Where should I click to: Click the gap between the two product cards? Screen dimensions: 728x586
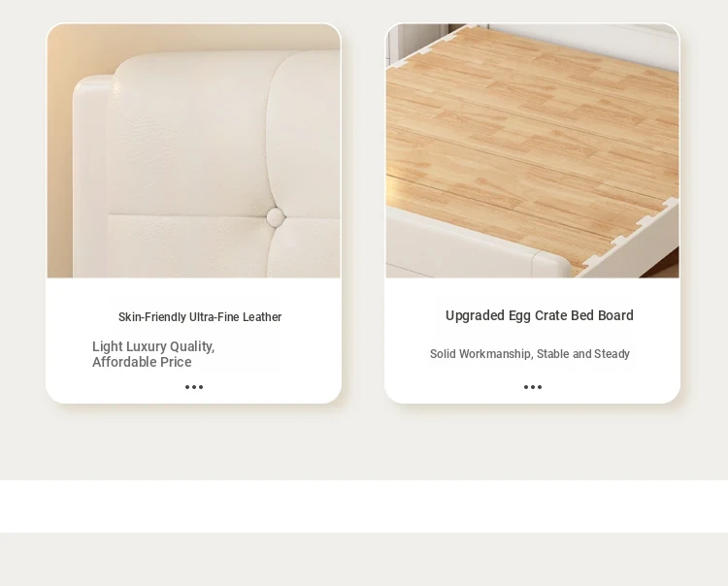click(363, 213)
